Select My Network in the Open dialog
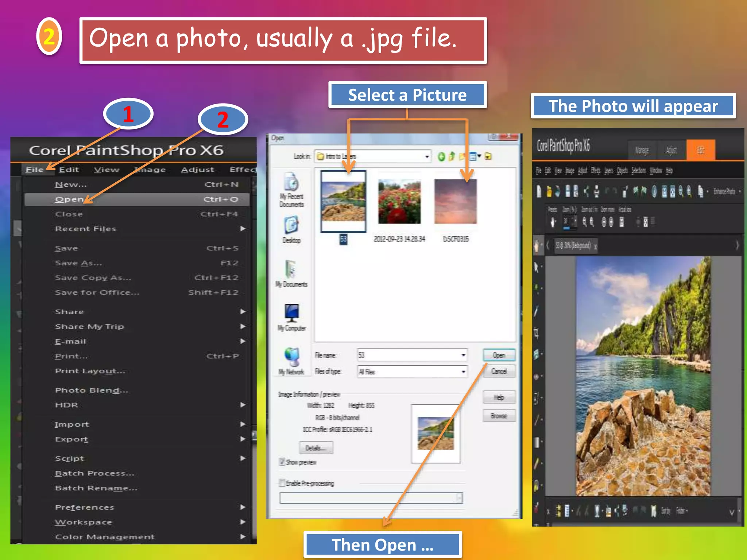Viewport: 747px width, 560px height. 291,361
